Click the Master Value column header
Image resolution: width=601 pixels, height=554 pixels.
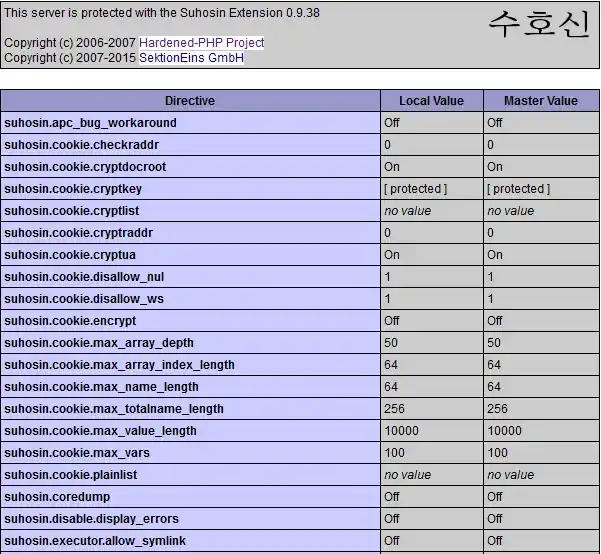541,101
